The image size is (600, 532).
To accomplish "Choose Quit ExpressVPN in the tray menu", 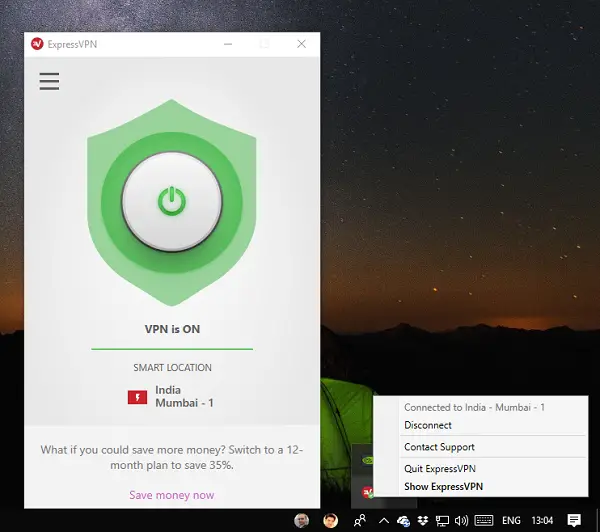I will point(440,468).
